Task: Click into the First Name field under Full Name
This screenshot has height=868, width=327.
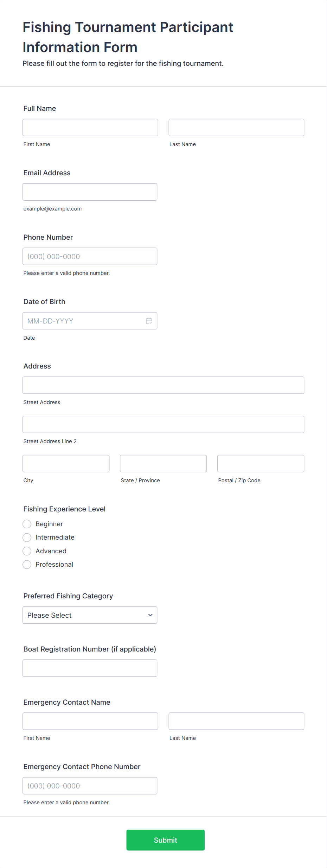Action: (x=90, y=127)
